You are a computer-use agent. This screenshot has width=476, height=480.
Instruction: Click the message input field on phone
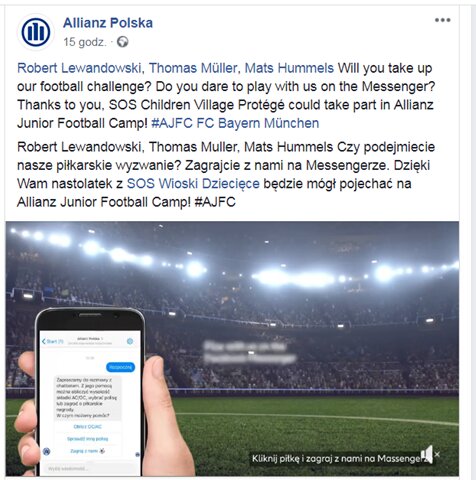pos(88,469)
